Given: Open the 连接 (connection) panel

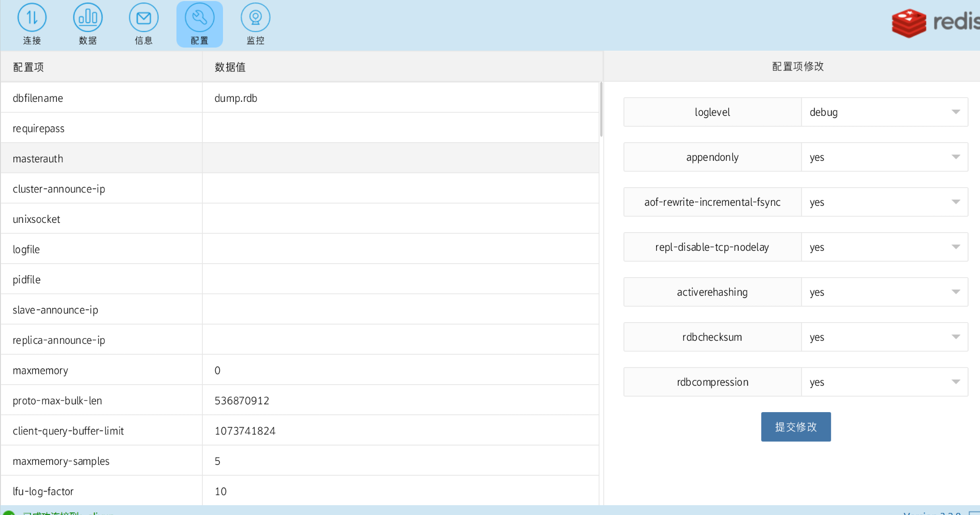Looking at the screenshot, I should [32, 24].
